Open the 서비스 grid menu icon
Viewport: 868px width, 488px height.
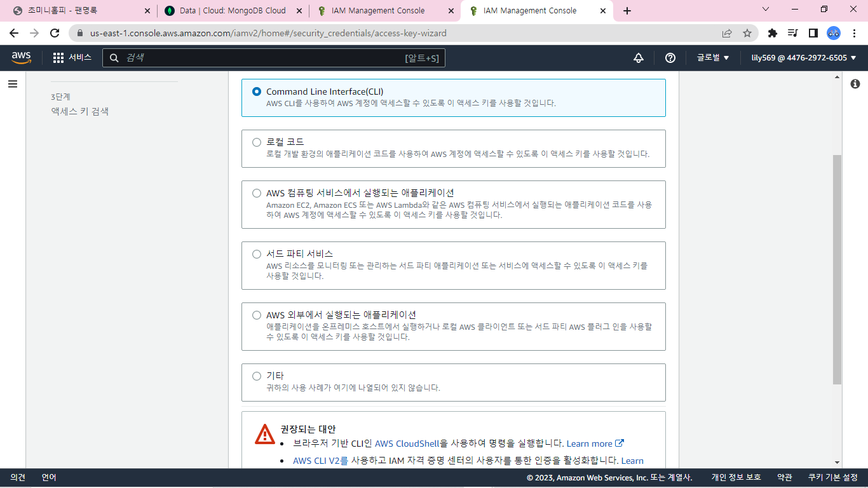(x=58, y=58)
